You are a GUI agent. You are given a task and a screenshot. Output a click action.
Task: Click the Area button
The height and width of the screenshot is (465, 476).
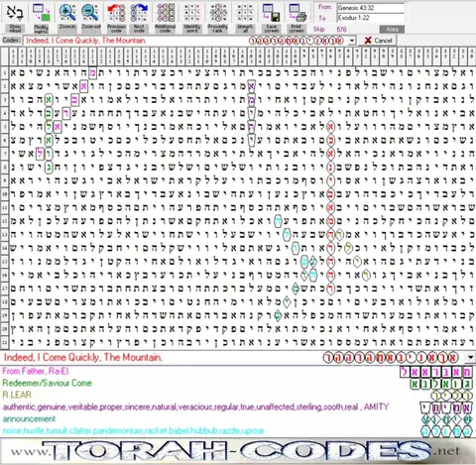click(392, 30)
